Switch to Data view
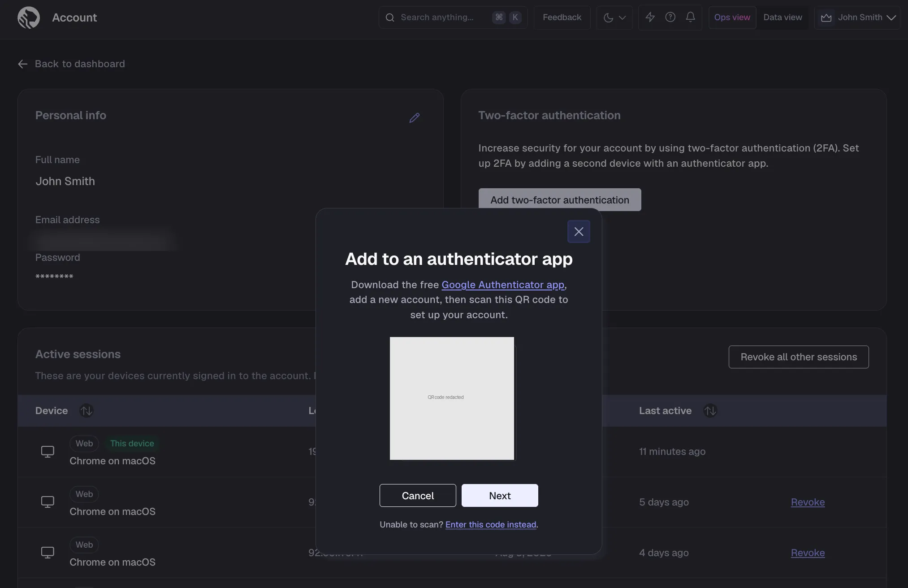 [x=783, y=17]
